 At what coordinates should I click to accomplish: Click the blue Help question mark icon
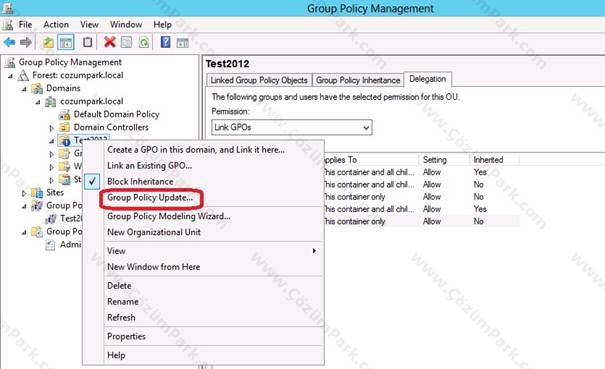[x=166, y=42]
